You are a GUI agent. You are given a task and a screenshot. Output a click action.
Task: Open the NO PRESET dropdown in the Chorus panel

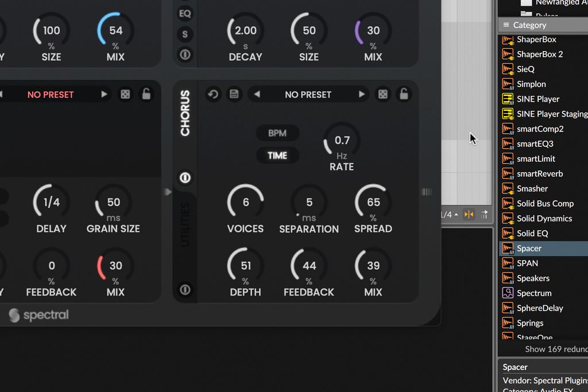(x=308, y=94)
